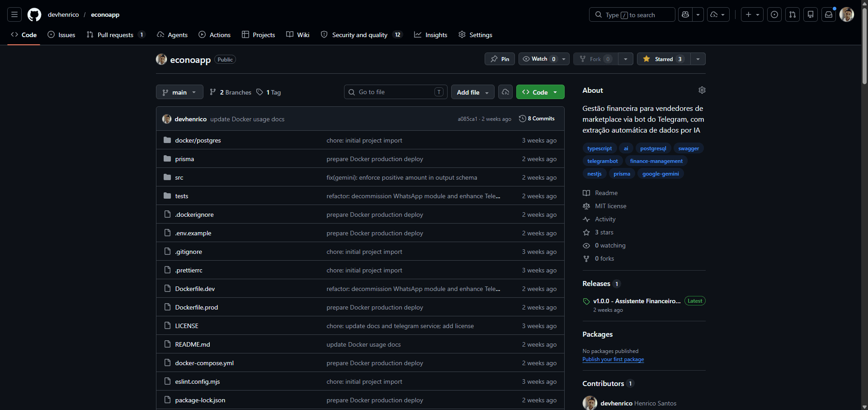Viewport: 868px width, 410px height.
Task: Open commit a085ca1
Action: click(x=467, y=119)
